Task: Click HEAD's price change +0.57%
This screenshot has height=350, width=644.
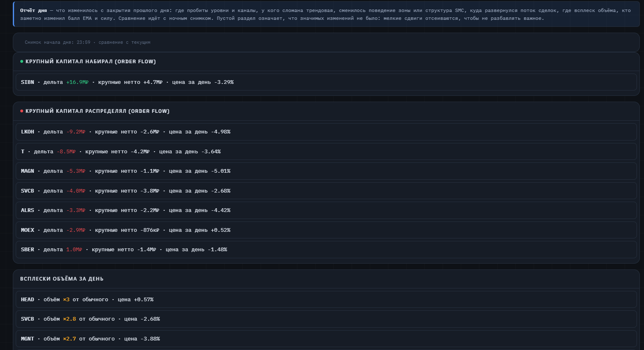Action: pos(144,300)
